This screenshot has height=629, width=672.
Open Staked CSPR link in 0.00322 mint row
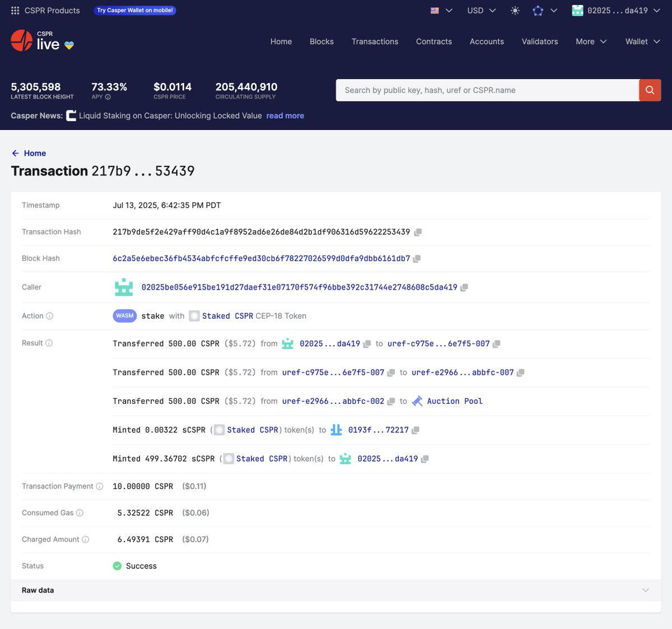[253, 430]
